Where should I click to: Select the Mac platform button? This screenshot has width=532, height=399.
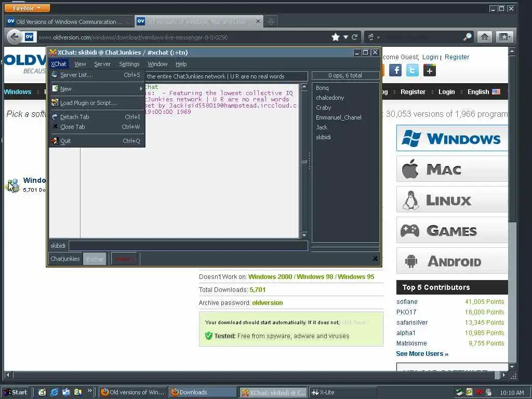point(452,169)
